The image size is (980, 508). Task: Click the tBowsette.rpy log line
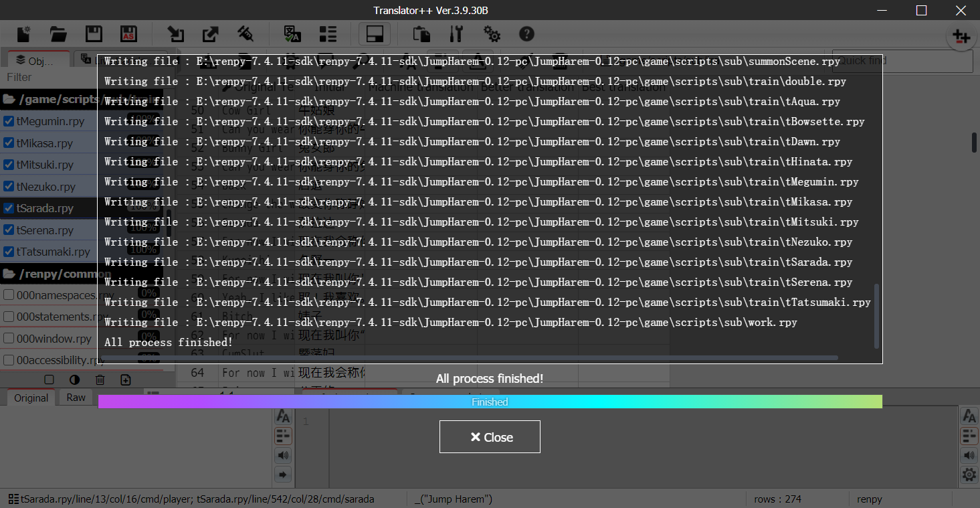484,122
